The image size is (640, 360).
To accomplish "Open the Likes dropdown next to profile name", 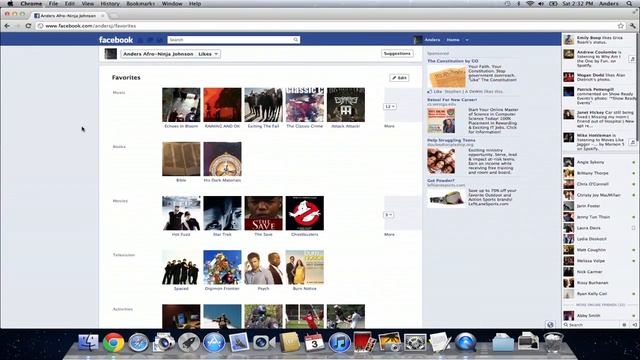I will pyautogui.click(x=209, y=54).
